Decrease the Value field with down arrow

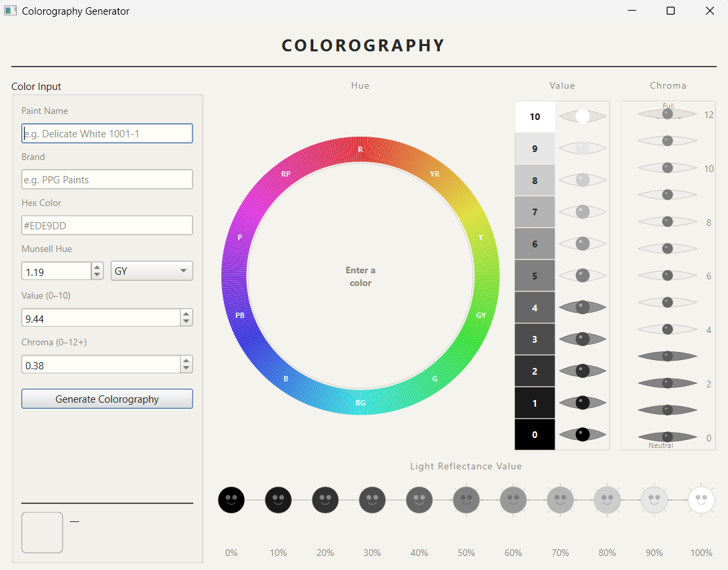tap(186, 322)
